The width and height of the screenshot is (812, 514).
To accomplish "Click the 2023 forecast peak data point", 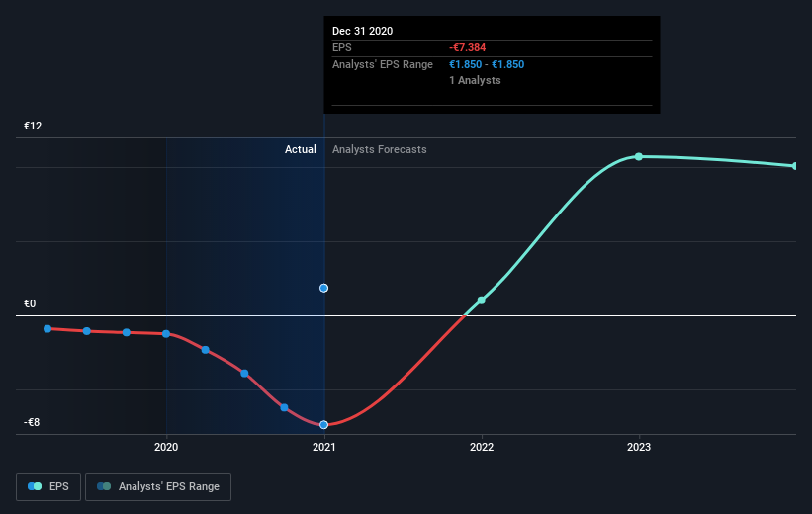I will [639, 156].
